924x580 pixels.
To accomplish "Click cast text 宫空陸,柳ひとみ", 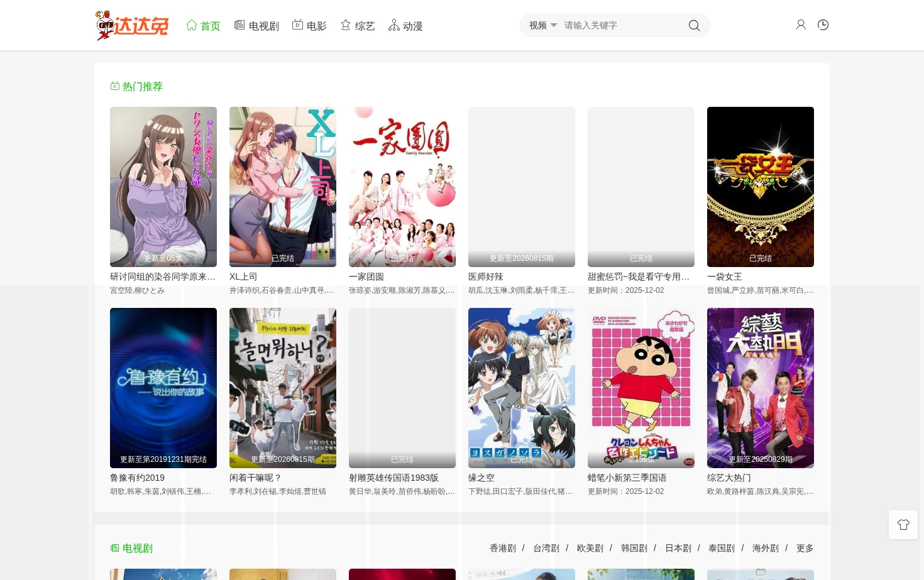I will coord(137,290).
